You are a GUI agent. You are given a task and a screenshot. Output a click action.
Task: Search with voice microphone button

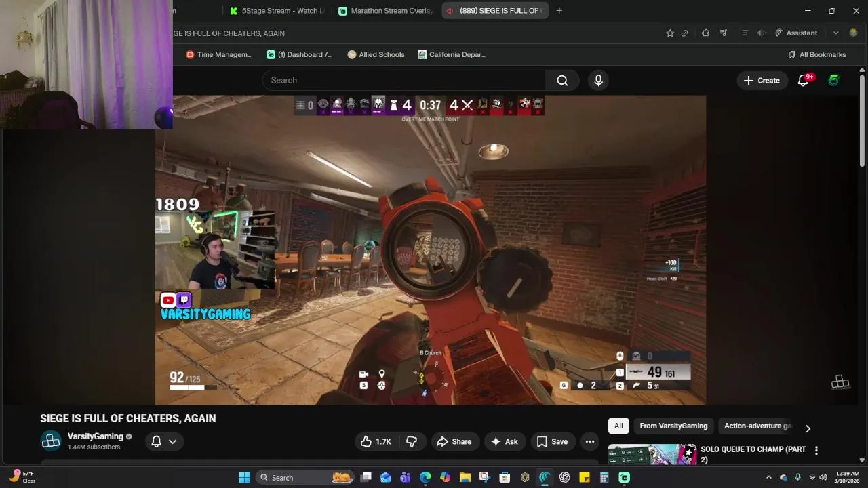[x=598, y=80]
